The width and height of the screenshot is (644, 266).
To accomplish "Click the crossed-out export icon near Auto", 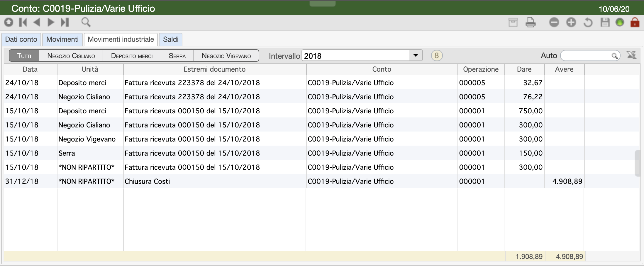I will point(631,55).
